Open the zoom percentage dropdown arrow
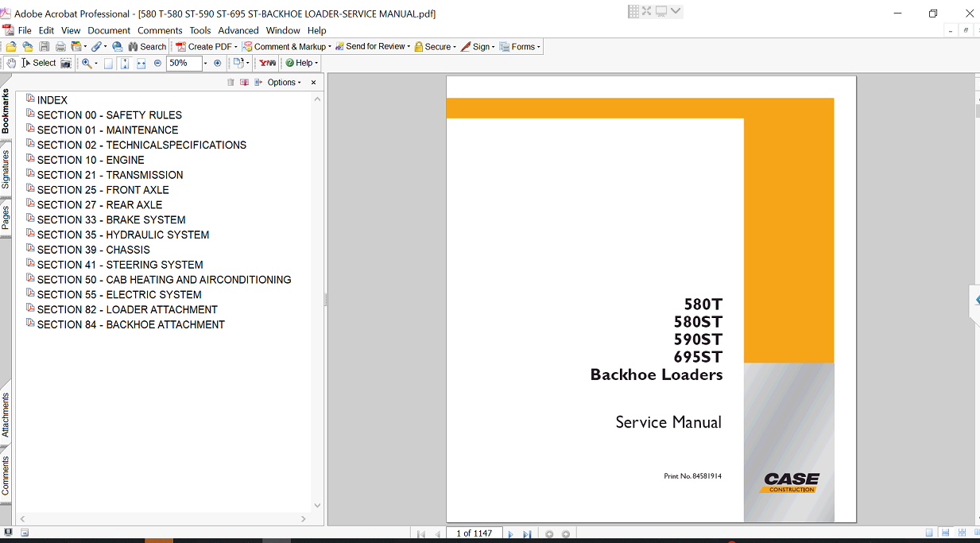Viewport: 980px width, 543px height. (x=205, y=63)
